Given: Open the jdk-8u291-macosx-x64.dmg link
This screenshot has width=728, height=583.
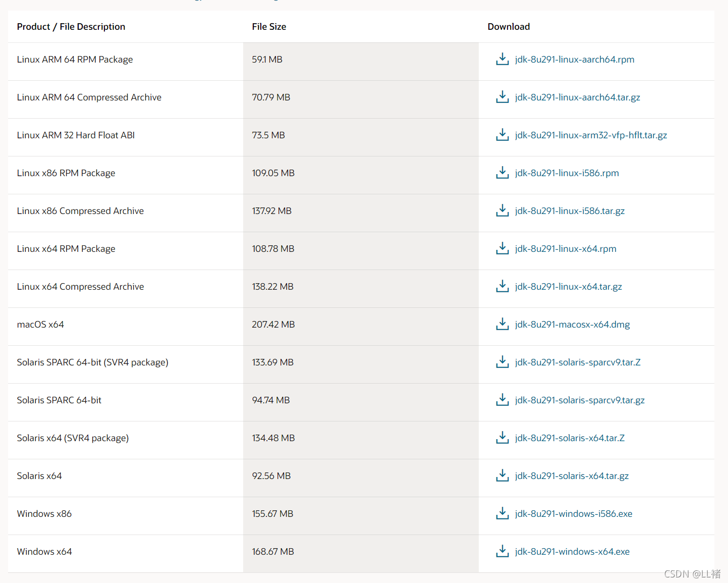Looking at the screenshot, I should 573,325.
